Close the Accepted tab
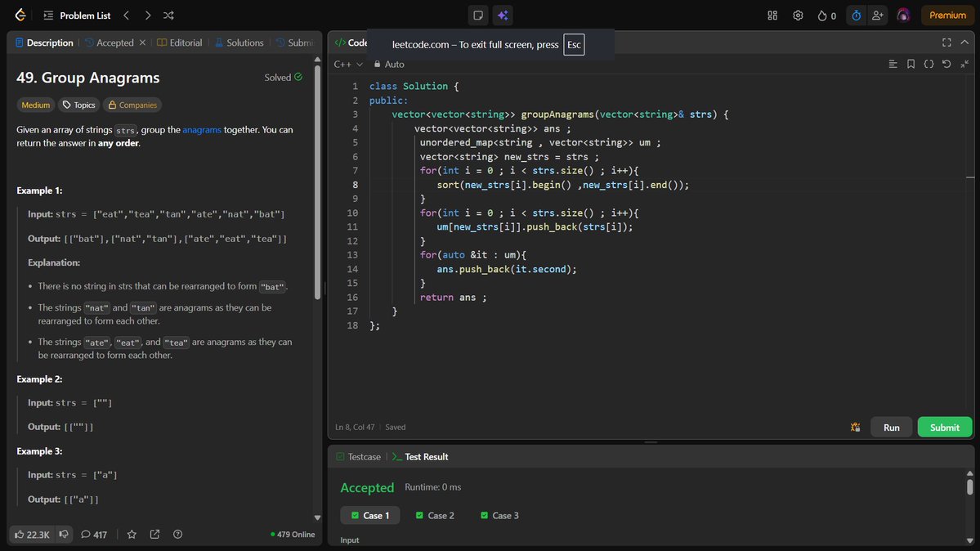 pos(142,43)
